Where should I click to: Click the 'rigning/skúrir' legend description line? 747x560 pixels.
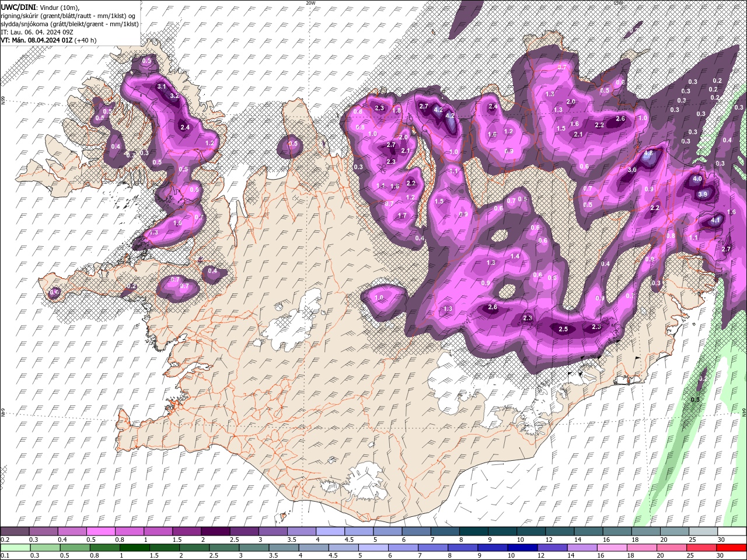(x=69, y=15)
